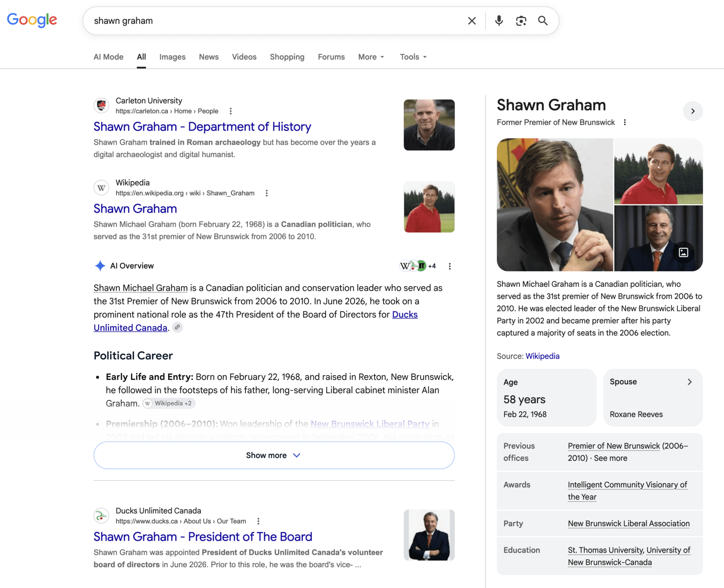Click the link chip after Ducks Unlimited Canada
The width and height of the screenshot is (724, 588).
click(178, 328)
